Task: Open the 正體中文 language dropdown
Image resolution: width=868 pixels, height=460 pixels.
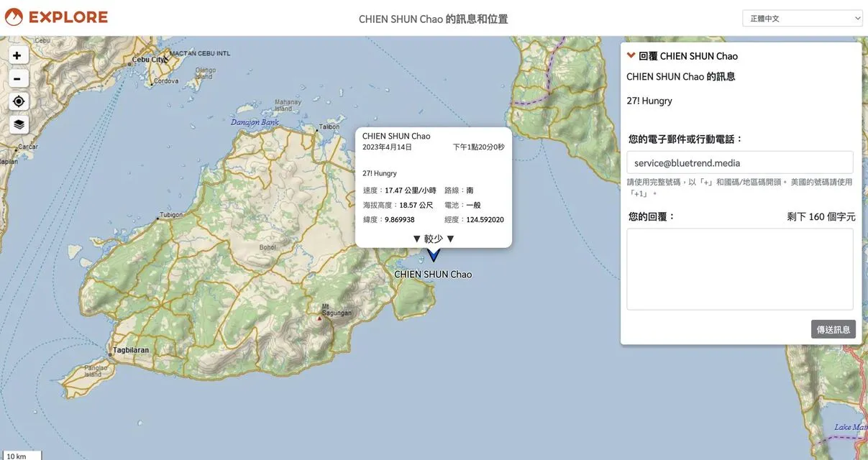Action: click(803, 18)
